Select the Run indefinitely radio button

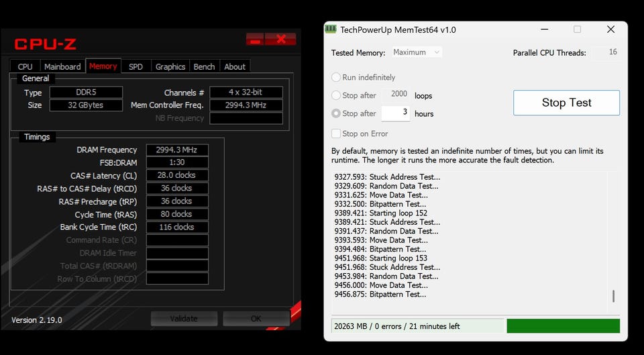[336, 77]
